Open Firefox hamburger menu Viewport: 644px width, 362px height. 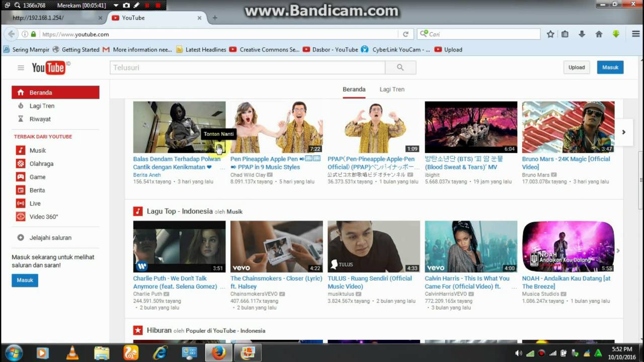coord(636,34)
